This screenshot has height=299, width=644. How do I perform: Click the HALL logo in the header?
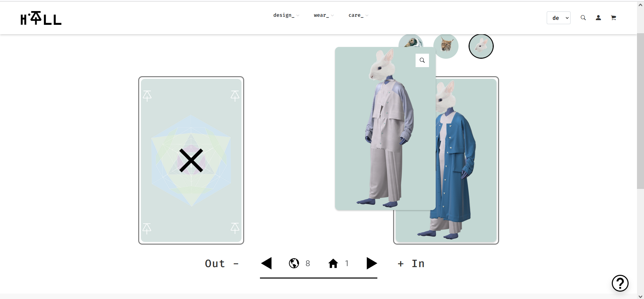(x=41, y=18)
